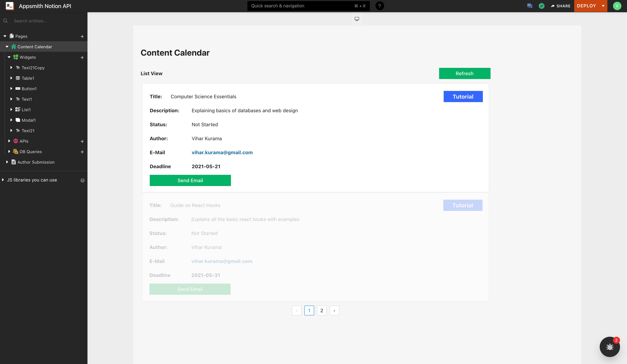627x364 pixels.
Task: Click the comments chat icon
Action: [529, 6]
